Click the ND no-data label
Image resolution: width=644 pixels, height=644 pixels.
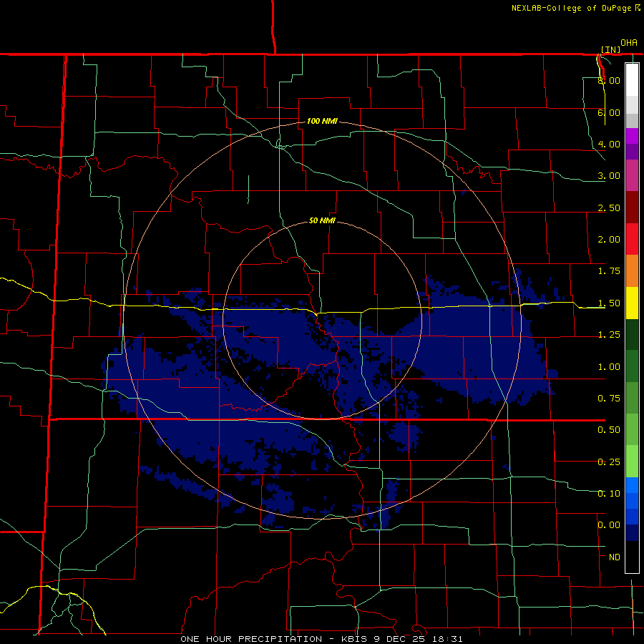pyautogui.click(x=615, y=557)
